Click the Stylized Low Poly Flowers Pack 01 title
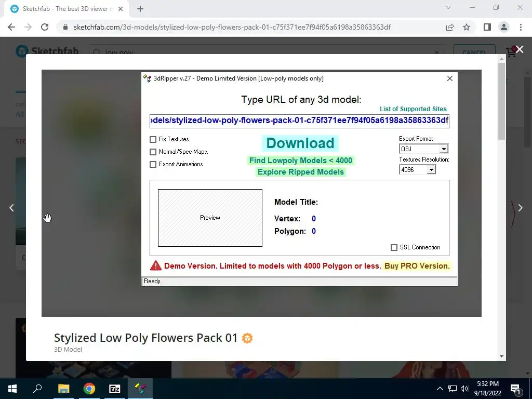The width and height of the screenshot is (532, 399). click(146, 338)
